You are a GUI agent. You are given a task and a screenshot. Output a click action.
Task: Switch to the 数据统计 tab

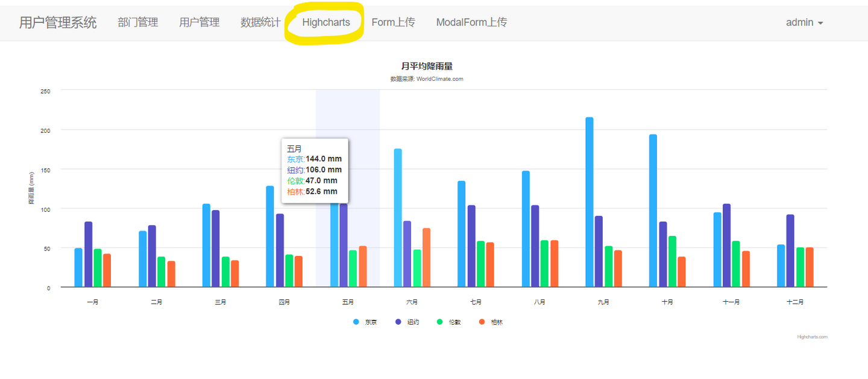click(260, 22)
